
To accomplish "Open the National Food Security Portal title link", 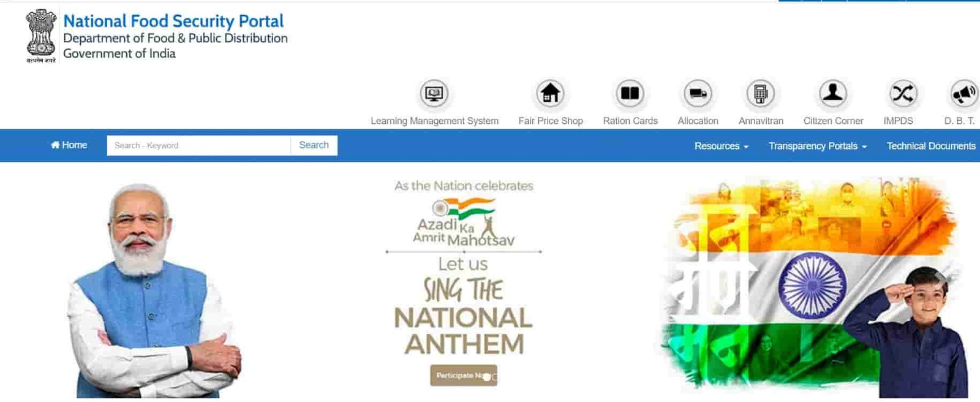I will 173,21.
